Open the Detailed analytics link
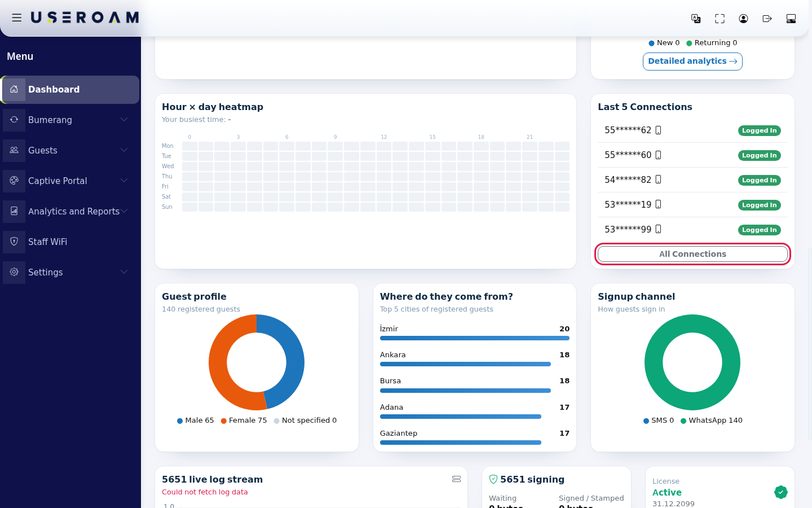The height and width of the screenshot is (508, 812). 692,61
